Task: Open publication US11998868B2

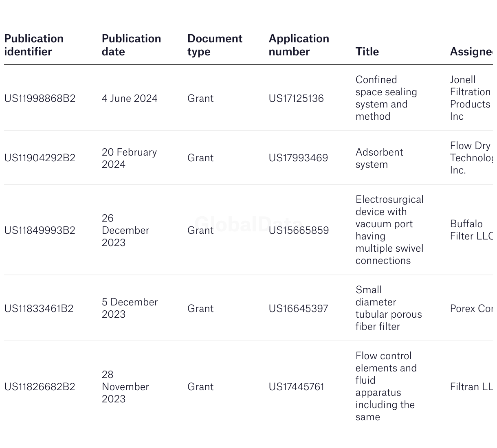Action: (x=40, y=99)
